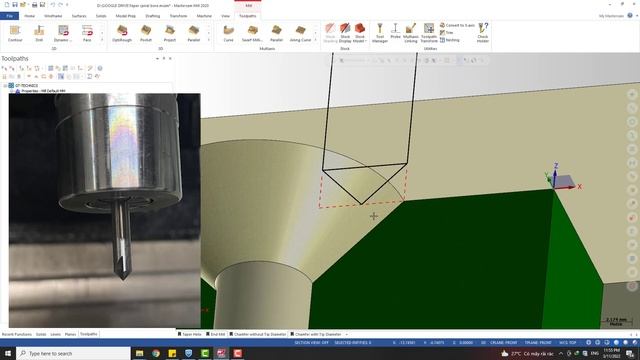The image size is (640, 360).
Task: Select Chamfer with Tip Diameter viewsheet
Action: tap(316, 334)
